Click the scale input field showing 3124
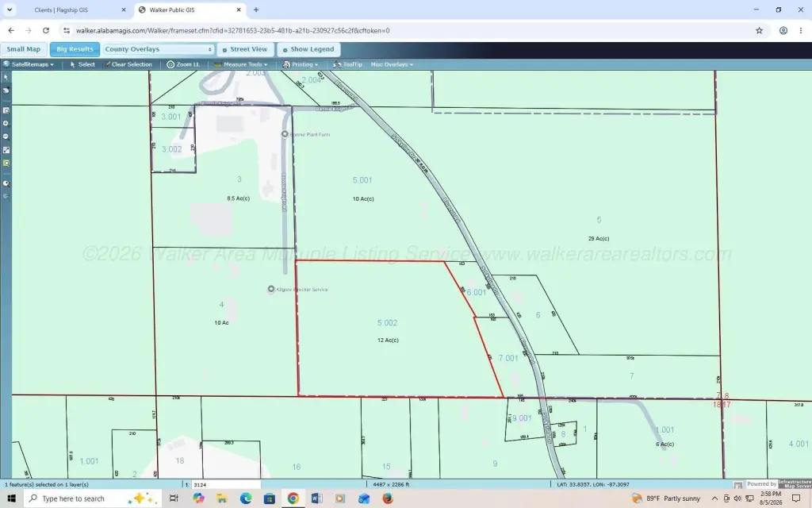 pyautogui.click(x=226, y=485)
